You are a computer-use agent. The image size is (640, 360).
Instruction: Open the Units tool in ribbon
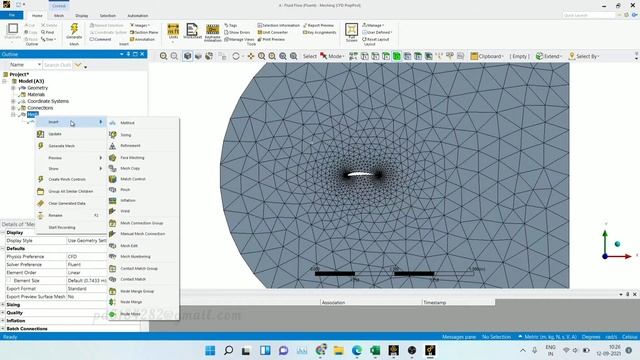pyautogui.click(x=173, y=31)
